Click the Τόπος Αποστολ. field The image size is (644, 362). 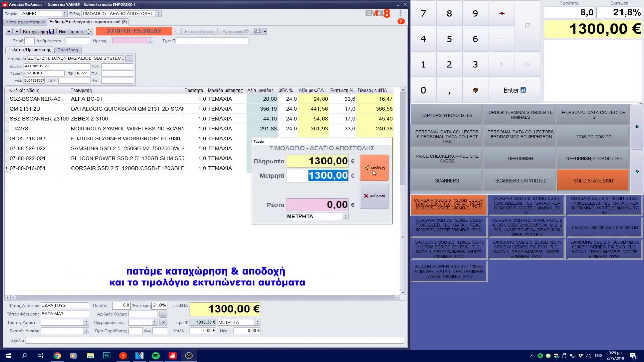[64, 305]
